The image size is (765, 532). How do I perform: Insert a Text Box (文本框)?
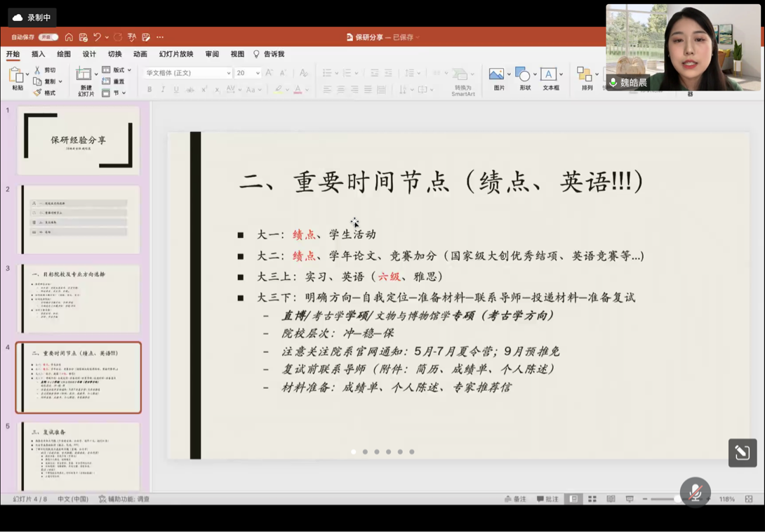tap(549, 74)
